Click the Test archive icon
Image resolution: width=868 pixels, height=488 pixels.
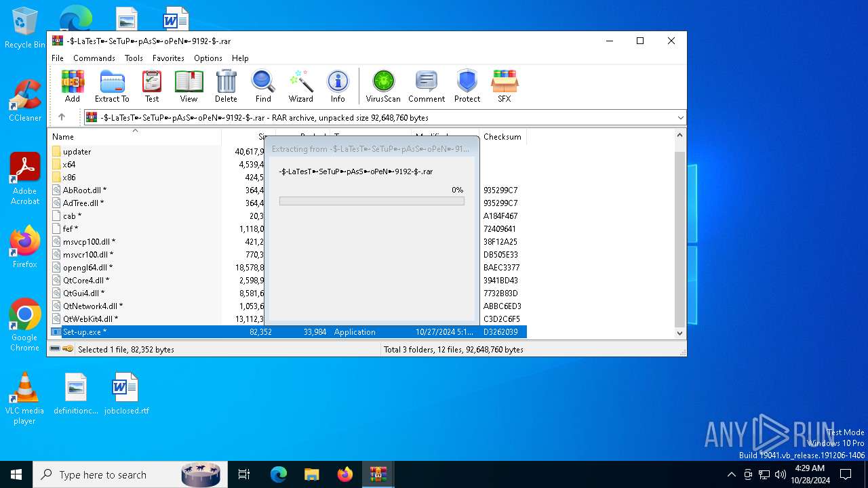(152, 86)
